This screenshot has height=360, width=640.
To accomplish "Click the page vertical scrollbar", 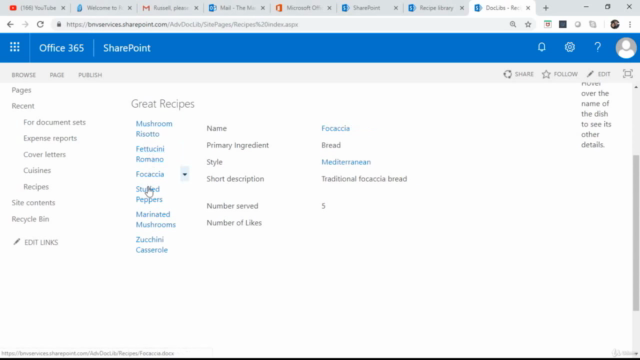I will click(x=636, y=233).
